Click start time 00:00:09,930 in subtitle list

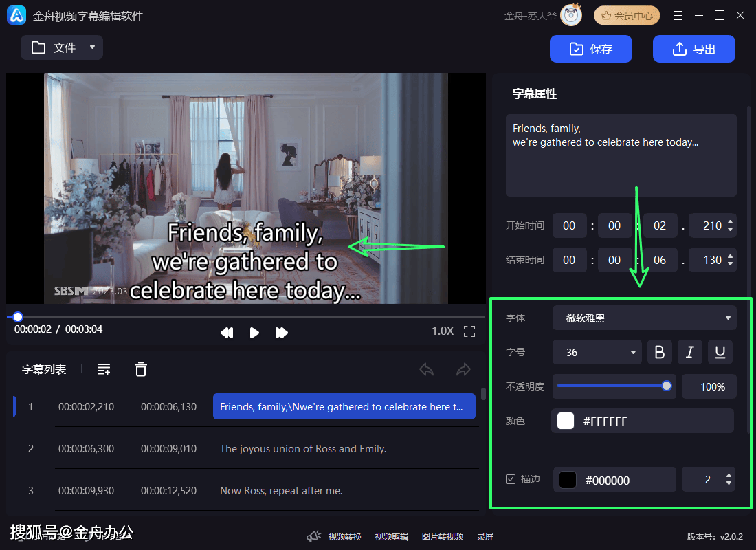87,491
